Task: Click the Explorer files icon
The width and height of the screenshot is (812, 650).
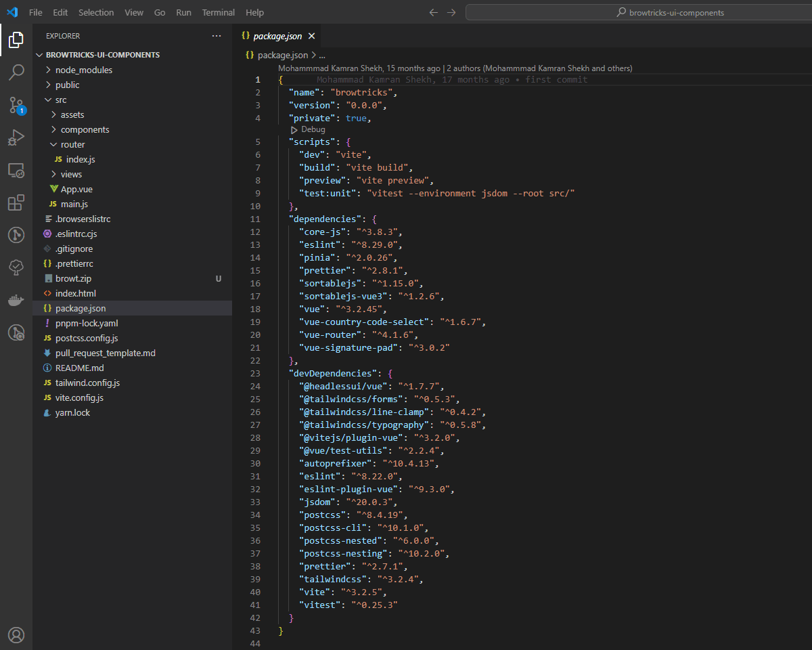Action: coord(16,40)
